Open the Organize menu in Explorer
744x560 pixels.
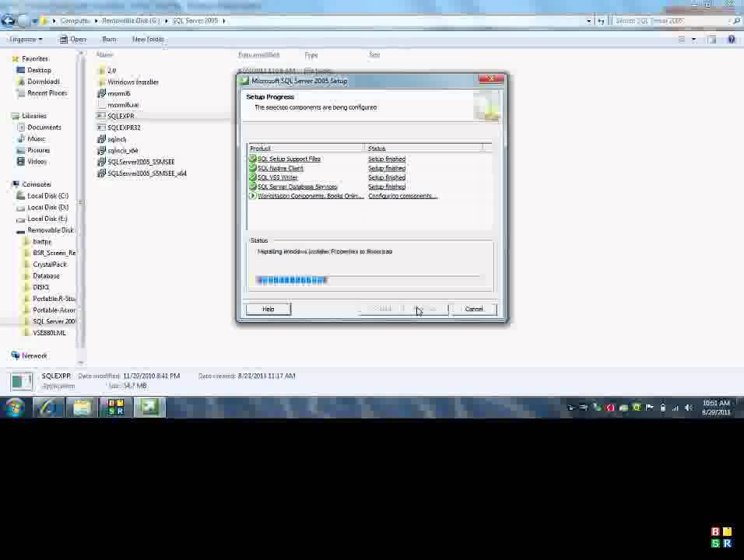click(x=26, y=40)
